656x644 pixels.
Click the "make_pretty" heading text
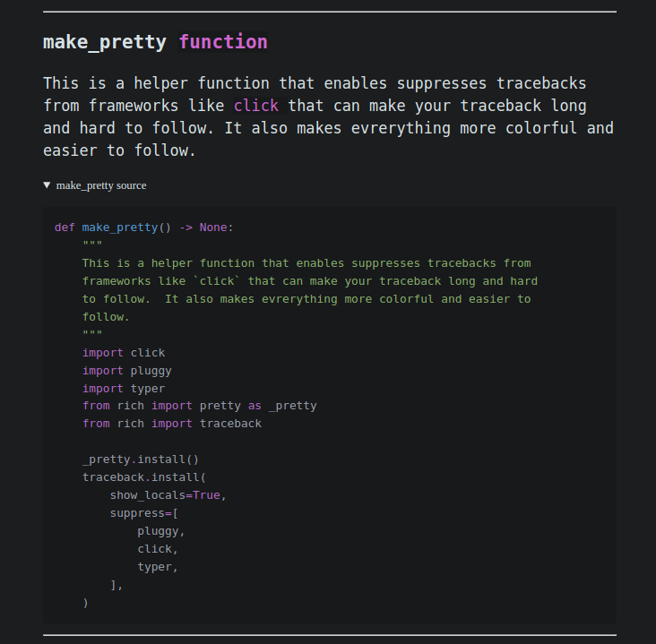105,42
